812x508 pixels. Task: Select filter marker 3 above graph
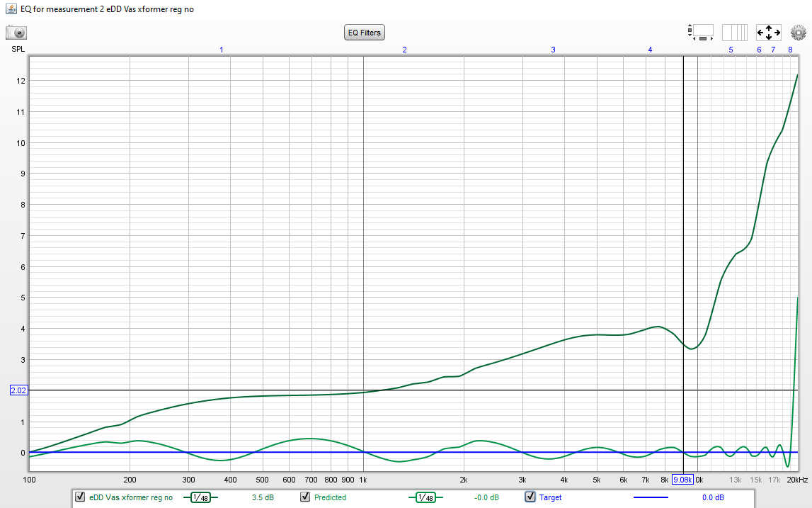[553, 50]
